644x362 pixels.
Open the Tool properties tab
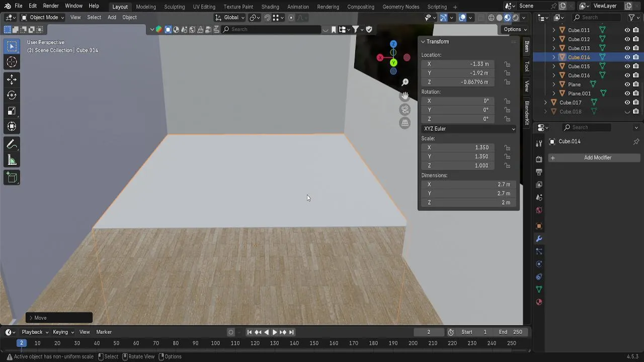(x=539, y=143)
